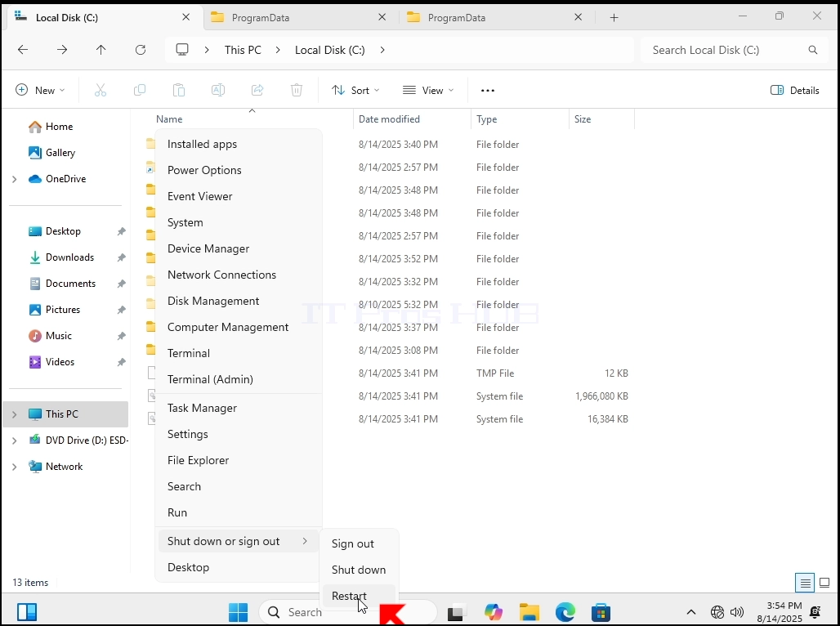Toggle the Details pane
This screenshot has height=626, width=840.
pyautogui.click(x=794, y=91)
